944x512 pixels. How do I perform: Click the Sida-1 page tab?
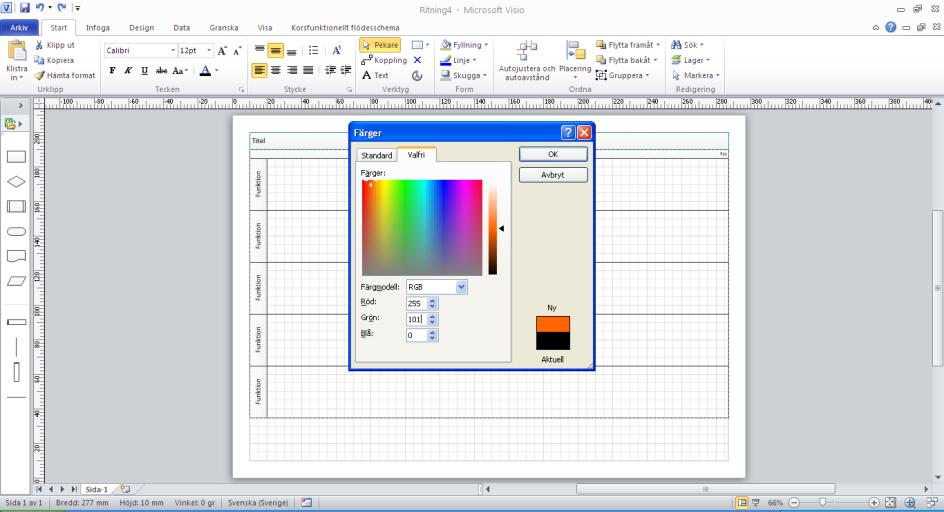tap(96, 489)
